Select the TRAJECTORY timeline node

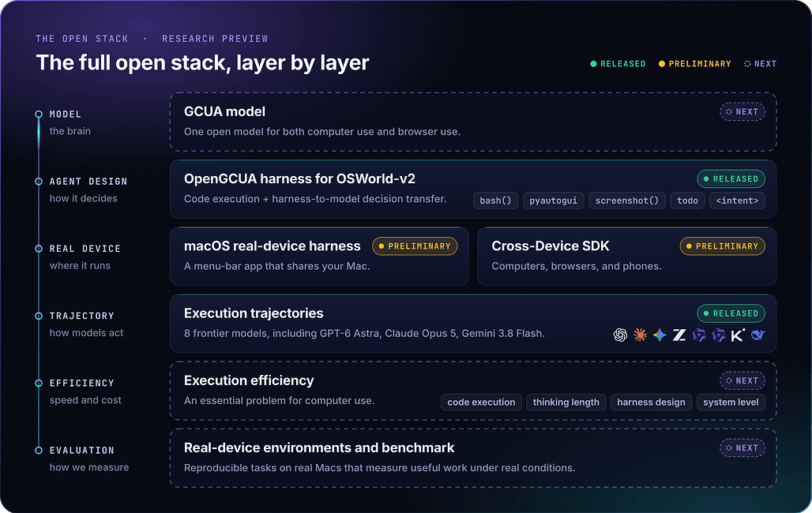click(x=39, y=316)
